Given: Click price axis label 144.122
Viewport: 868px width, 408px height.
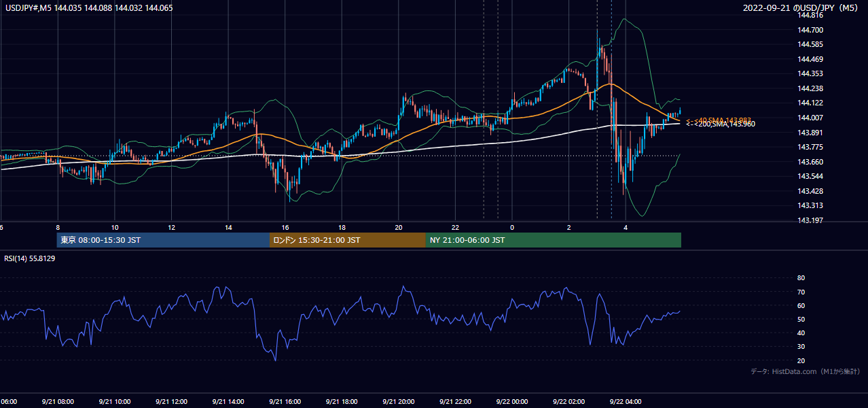Looking at the screenshot, I should click(810, 103).
